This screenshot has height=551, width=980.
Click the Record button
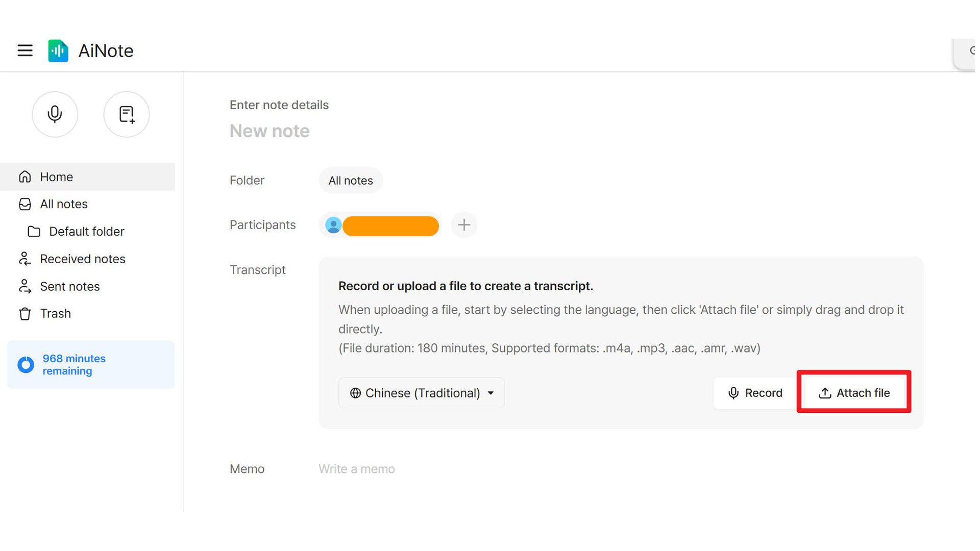point(755,393)
